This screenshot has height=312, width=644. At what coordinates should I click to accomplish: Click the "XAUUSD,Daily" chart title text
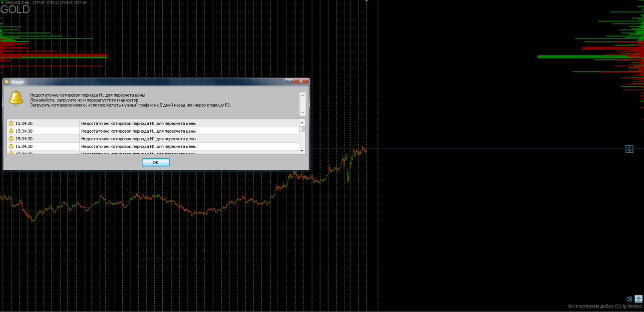click(18, 2)
